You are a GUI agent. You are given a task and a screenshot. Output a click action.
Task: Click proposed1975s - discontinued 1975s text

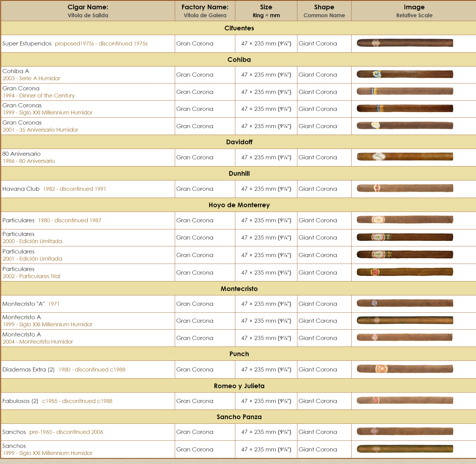tap(101, 44)
